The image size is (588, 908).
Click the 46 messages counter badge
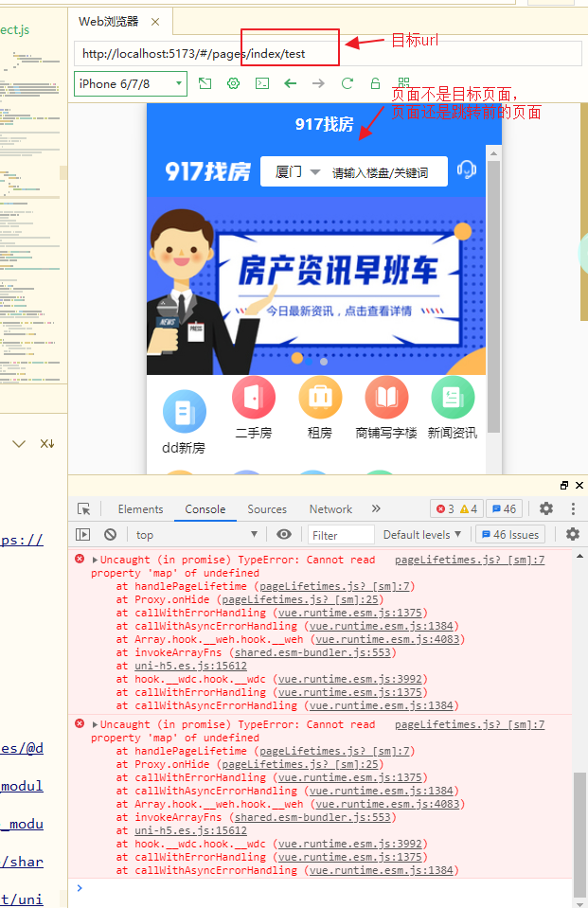(504, 509)
